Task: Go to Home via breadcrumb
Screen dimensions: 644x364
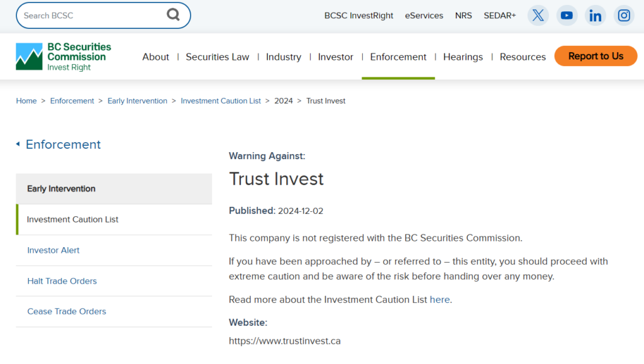Action: (x=26, y=101)
